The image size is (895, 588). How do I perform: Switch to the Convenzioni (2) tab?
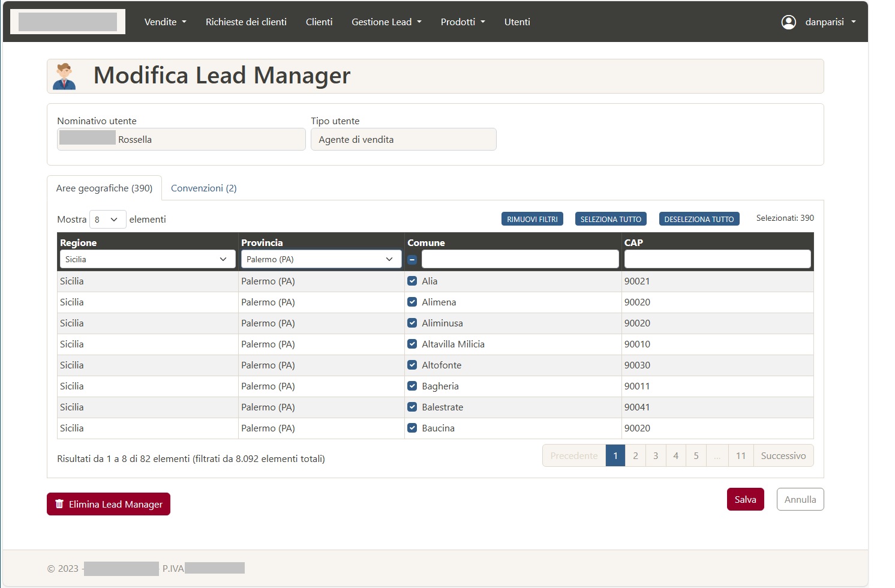coord(203,188)
